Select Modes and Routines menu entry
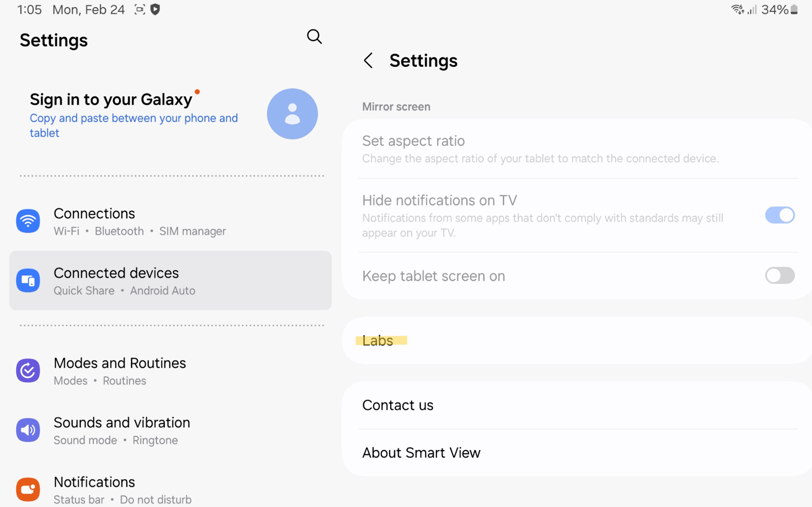The width and height of the screenshot is (812, 507). click(120, 363)
